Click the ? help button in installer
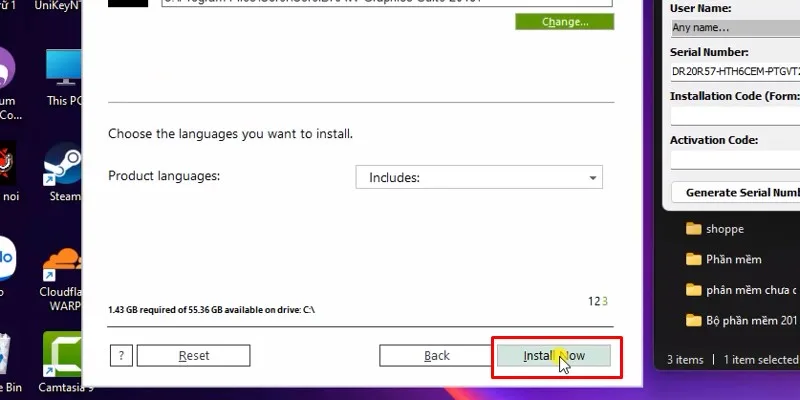800x400 pixels. pos(121,355)
